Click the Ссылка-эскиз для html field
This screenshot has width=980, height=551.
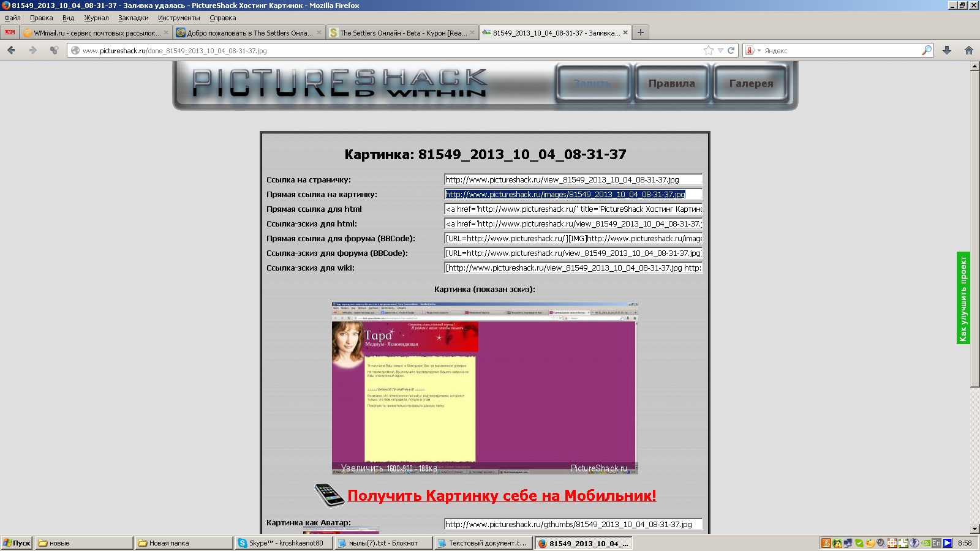coord(573,223)
